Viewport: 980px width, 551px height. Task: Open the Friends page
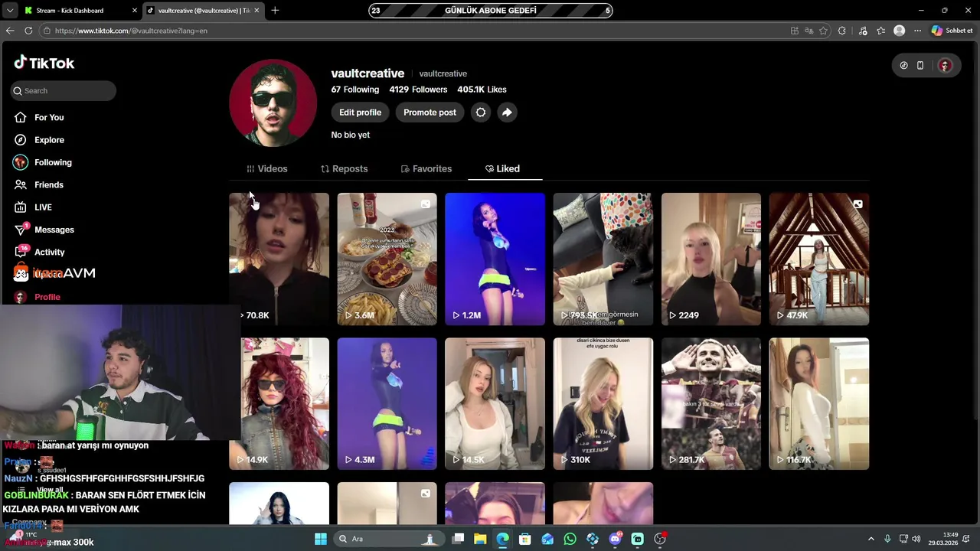click(x=38, y=184)
